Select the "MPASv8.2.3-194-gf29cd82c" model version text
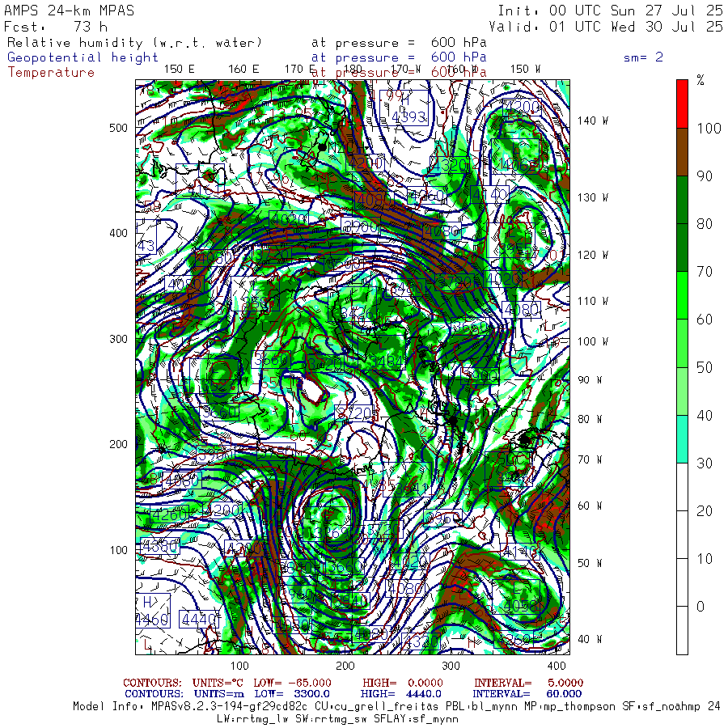This screenshot has height=728, width=728. [230, 707]
